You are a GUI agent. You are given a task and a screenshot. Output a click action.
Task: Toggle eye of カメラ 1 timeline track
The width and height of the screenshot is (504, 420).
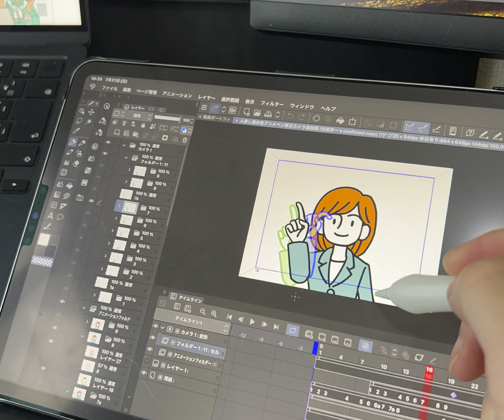pyautogui.click(x=155, y=326)
